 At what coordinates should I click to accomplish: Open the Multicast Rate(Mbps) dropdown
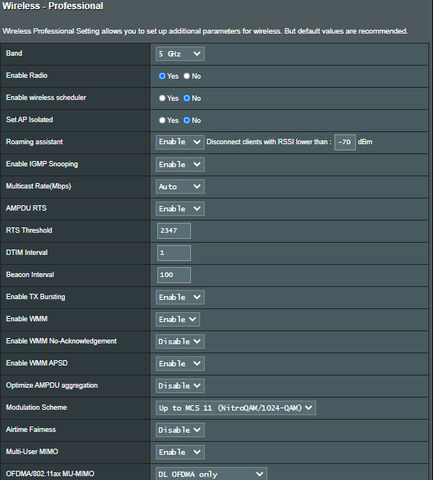pyautogui.click(x=180, y=186)
